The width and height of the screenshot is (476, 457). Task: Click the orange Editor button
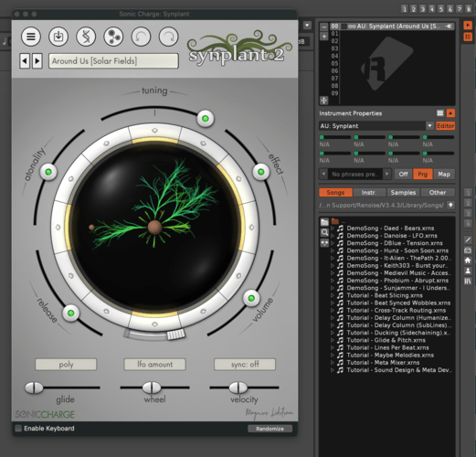(445, 126)
